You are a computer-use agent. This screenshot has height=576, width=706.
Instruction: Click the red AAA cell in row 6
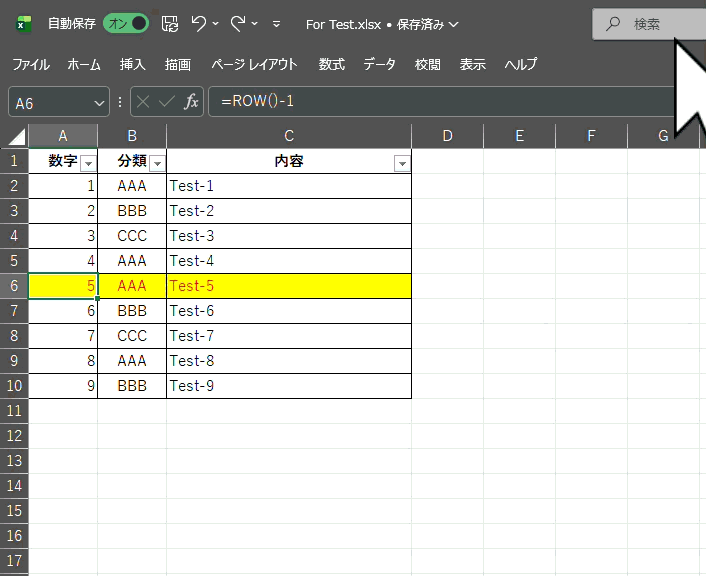(132, 286)
